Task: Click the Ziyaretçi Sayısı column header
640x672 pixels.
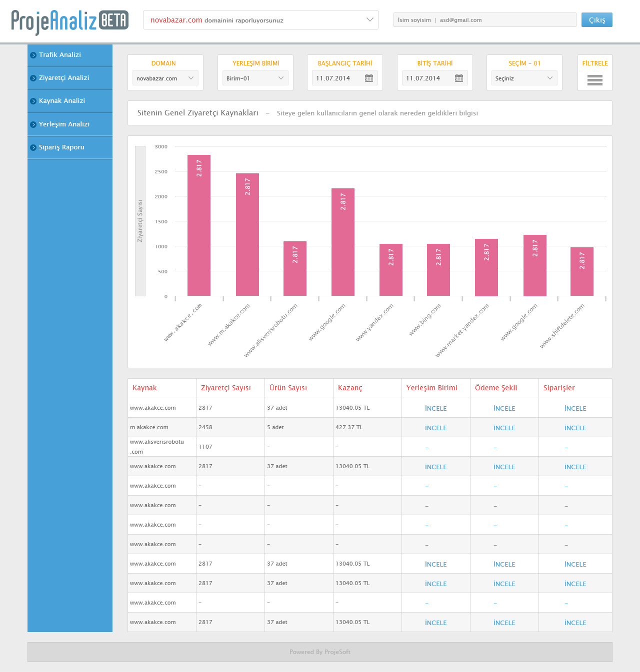Action: coord(226,388)
